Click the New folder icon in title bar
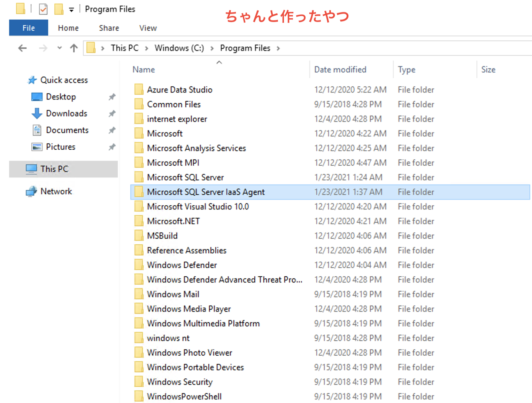Image resolution: width=532 pixels, height=403 pixels. click(x=59, y=9)
